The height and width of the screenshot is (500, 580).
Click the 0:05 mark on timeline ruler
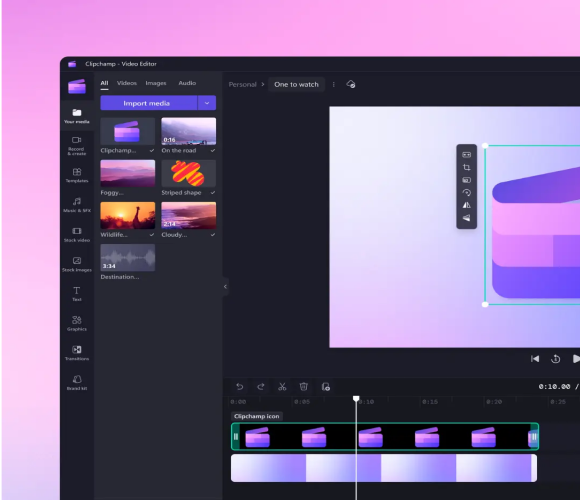[x=302, y=402]
